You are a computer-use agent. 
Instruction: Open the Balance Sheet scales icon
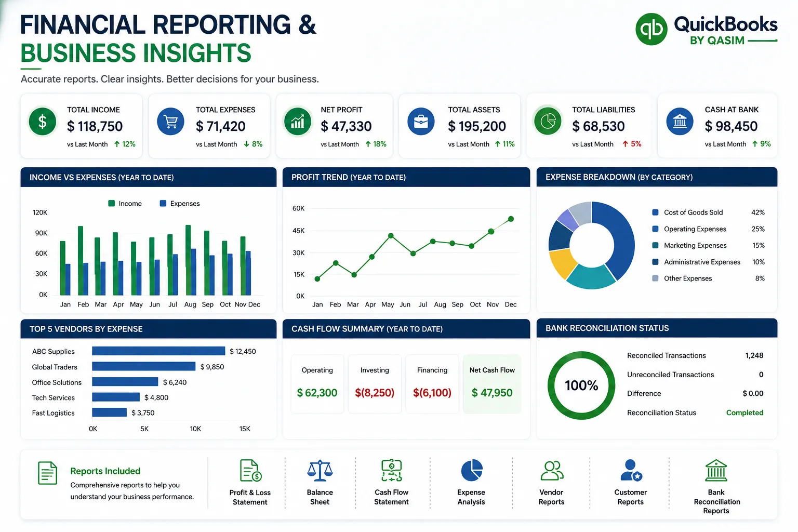[x=320, y=470]
